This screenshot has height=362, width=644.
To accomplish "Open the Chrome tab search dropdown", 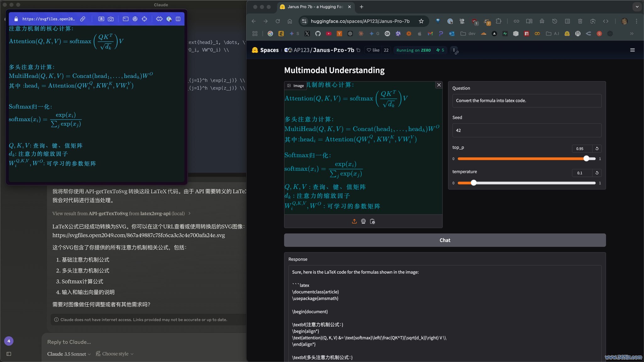I will point(637,7).
